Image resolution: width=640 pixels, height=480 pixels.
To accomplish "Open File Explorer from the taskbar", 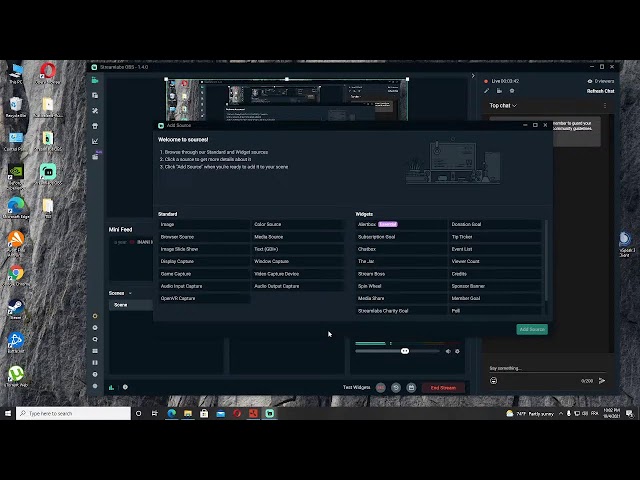I will click(x=188, y=413).
